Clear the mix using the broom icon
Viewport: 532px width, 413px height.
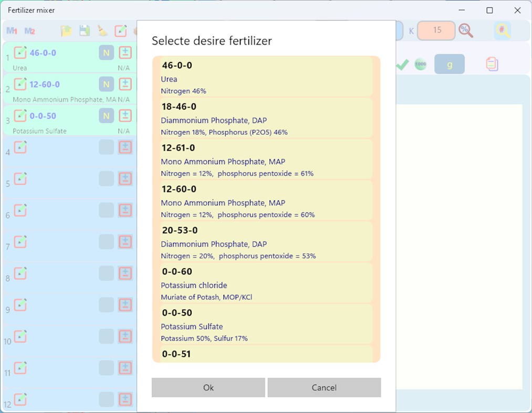[103, 31]
